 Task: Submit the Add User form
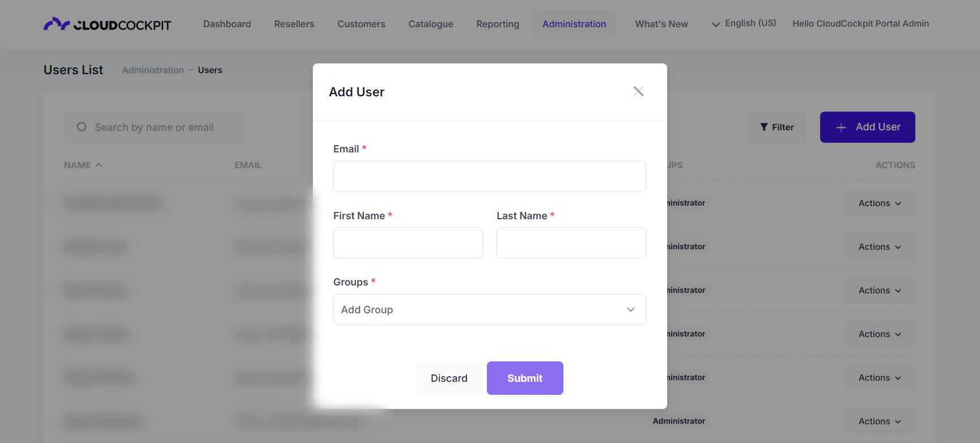(x=525, y=378)
